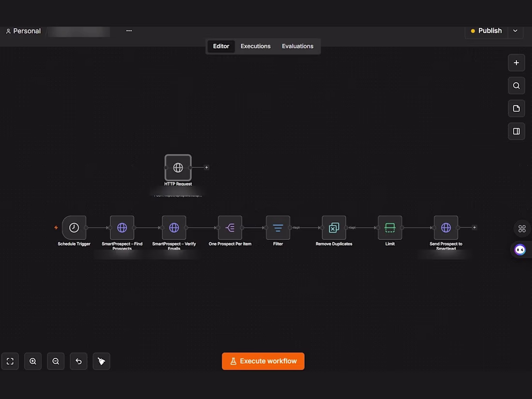Click the plus add-node button
Image resolution: width=532 pixels, height=399 pixels.
[517, 63]
